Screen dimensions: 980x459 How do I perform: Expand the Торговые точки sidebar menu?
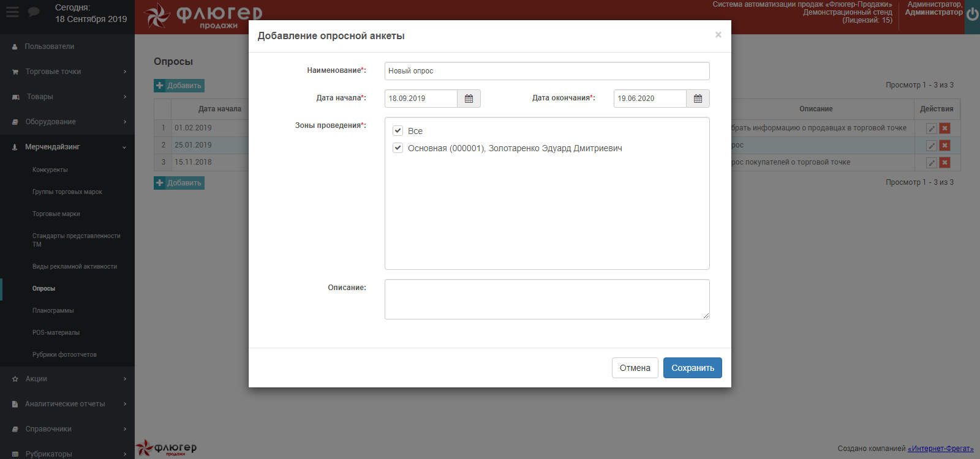click(67, 72)
